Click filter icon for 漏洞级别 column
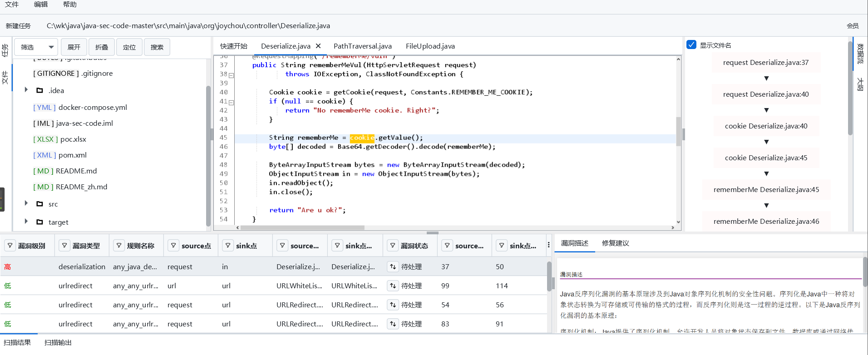Viewport: 868px width, 355px height. [10, 246]
